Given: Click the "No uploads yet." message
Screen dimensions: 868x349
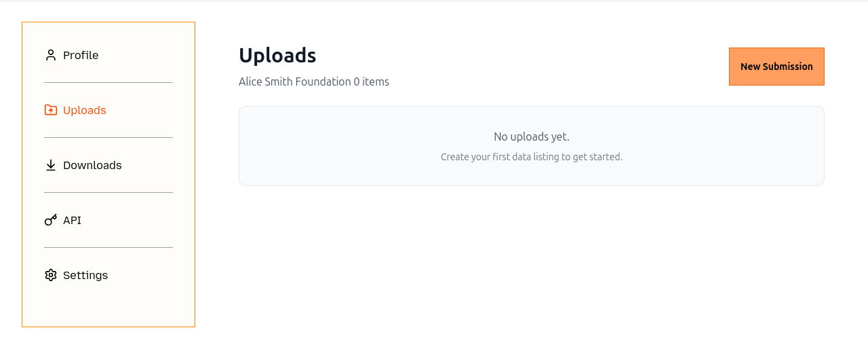Looking at the screenshot, I should [x=532, y=136].
